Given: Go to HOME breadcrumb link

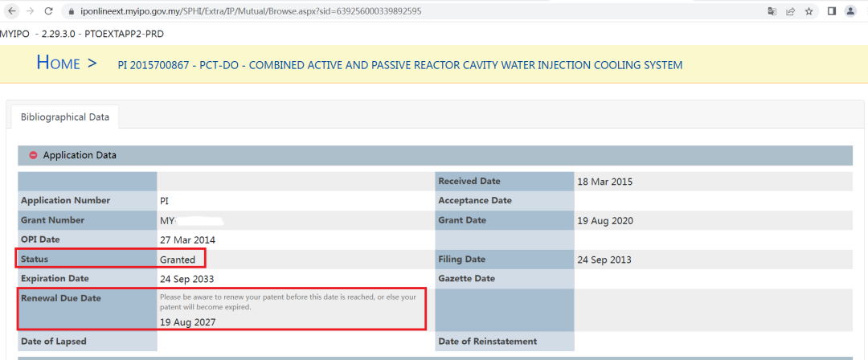Looking at the screenshot, I should [58, 63].
